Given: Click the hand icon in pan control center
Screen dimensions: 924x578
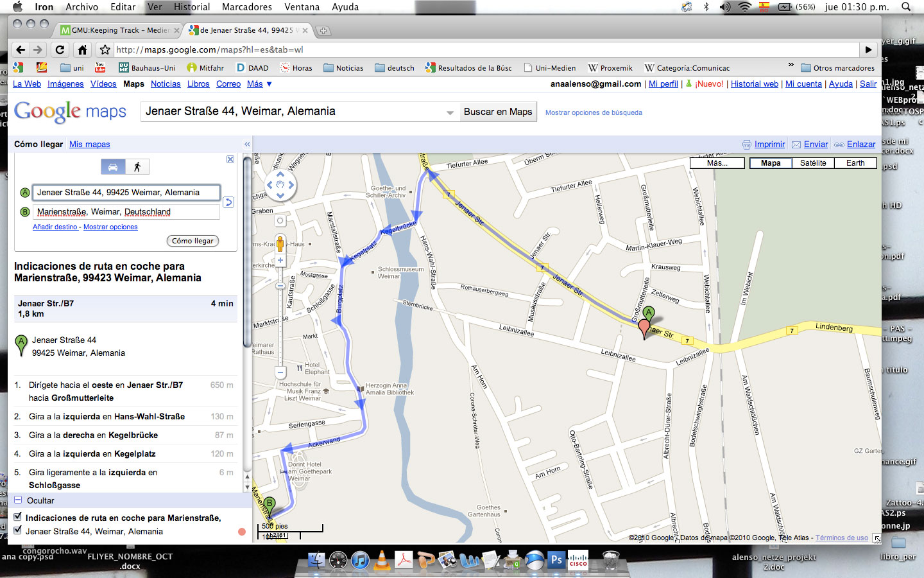Looking at the screenshot, I should pyautogui.click(x=280, y=185).
